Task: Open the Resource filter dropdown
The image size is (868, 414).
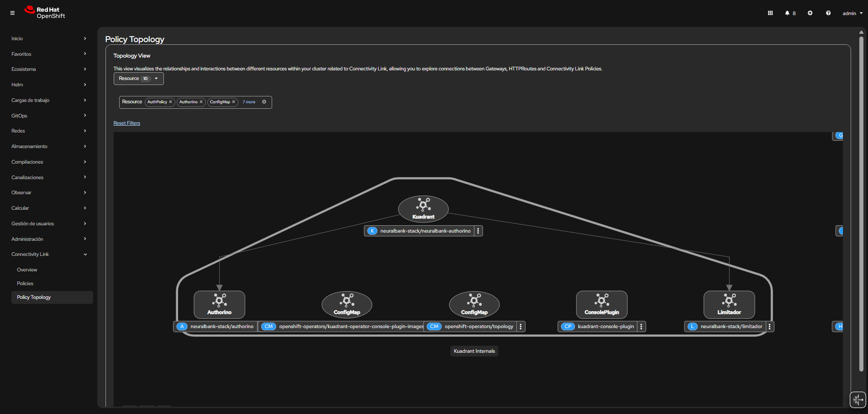Action: click(138, 79)
